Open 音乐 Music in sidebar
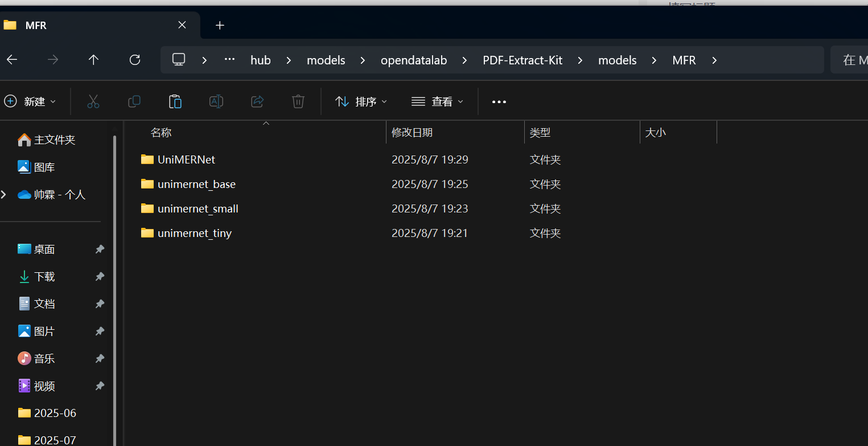The height and width of the screenshot is (446, 868). tap(36, 358)
